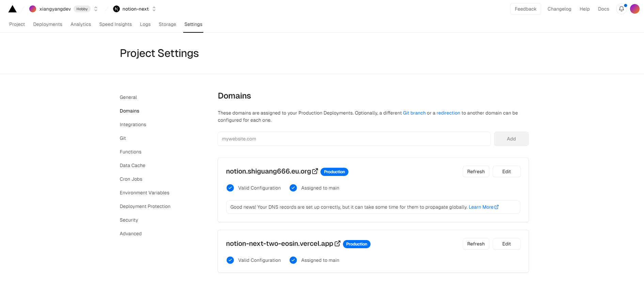Open Security settings section
644x298 pixels.
click(x=129, y=220)
